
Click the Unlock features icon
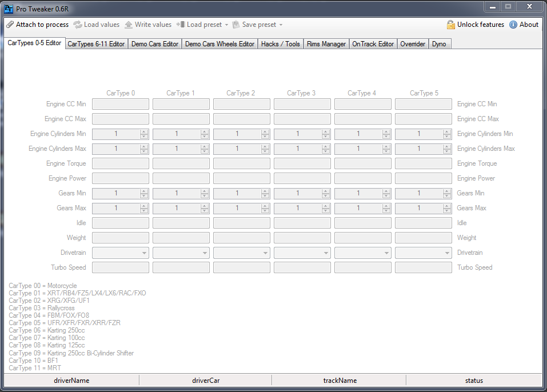tap(451, 25)
